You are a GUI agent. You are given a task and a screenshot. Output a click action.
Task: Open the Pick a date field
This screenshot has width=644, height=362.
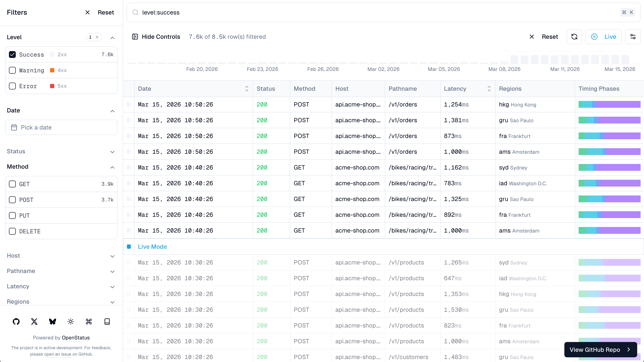61,128
